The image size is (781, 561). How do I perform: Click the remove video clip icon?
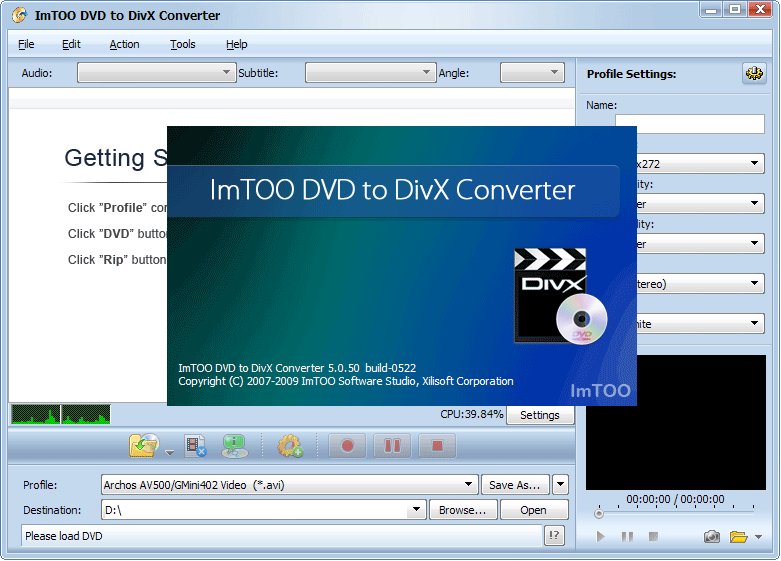195,445
